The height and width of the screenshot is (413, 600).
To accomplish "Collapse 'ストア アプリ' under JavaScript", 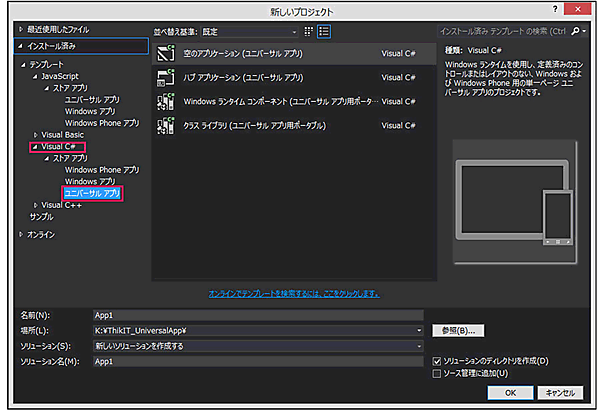I will [x=47, y=88].
